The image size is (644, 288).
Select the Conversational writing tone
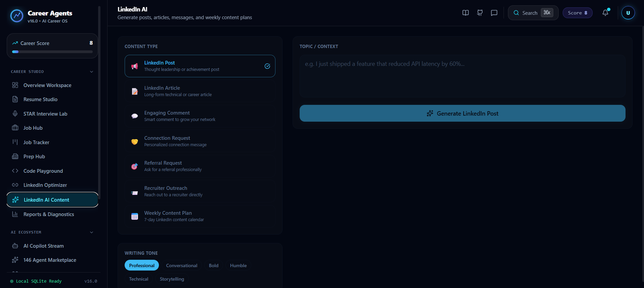point(182,265)
